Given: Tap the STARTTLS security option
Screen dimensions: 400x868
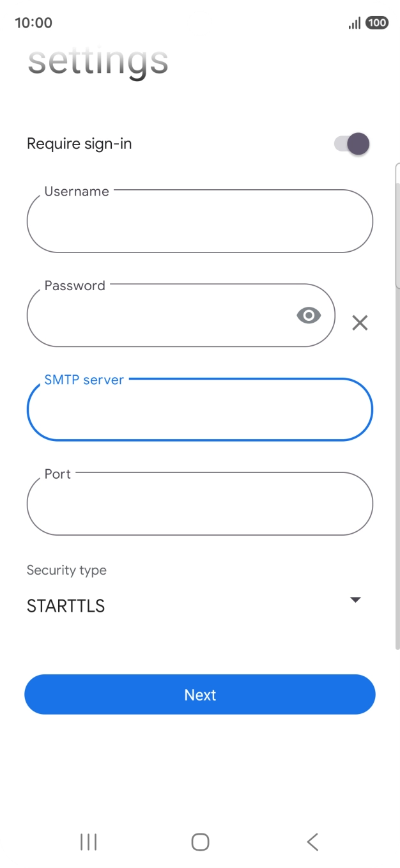Looking at the screenshot, I should [66, 606].
